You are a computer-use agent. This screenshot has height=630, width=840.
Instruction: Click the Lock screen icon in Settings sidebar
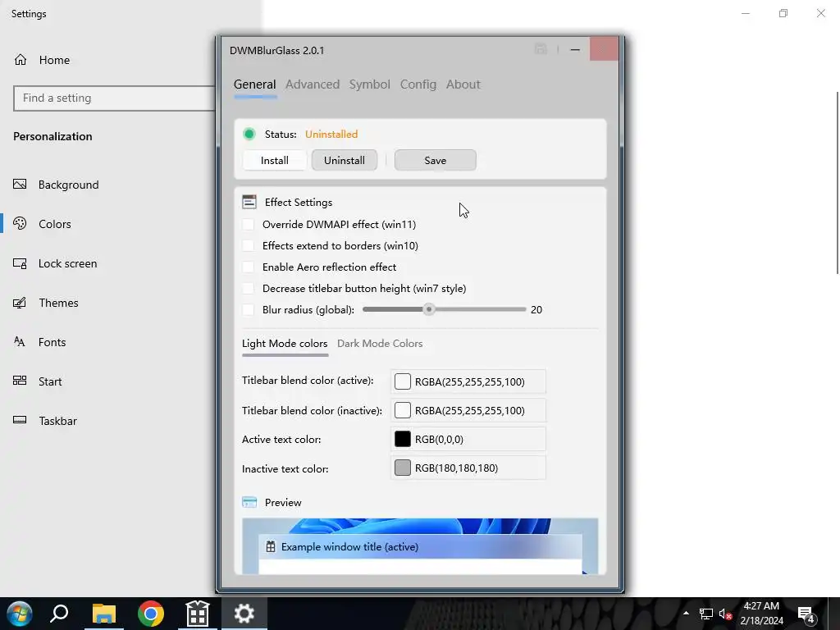20,263
